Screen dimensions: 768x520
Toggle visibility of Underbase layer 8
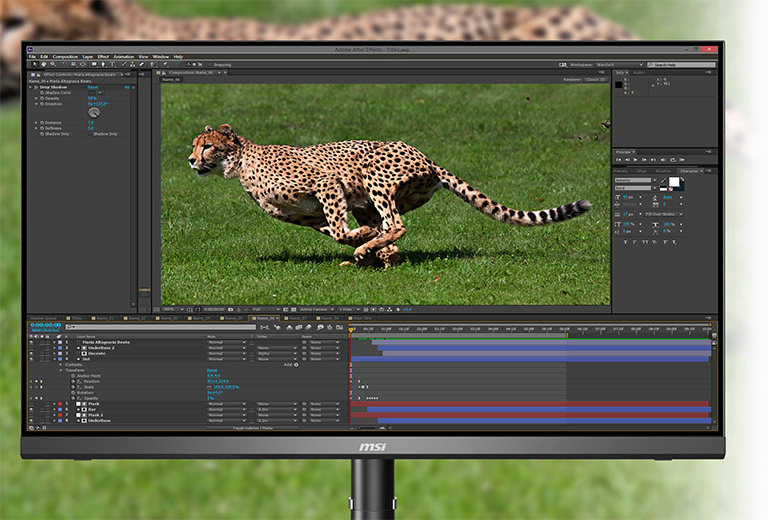[x=32, y=421]
